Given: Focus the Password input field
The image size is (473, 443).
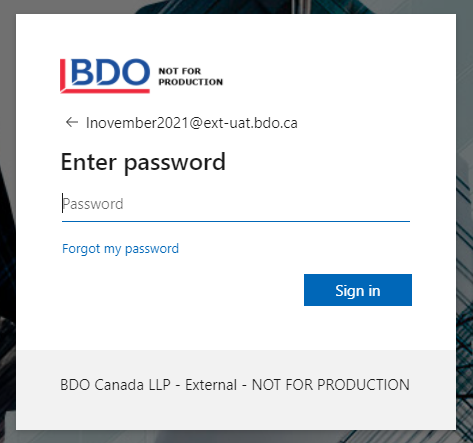Looking at the screenshot, I should [236, 204].
